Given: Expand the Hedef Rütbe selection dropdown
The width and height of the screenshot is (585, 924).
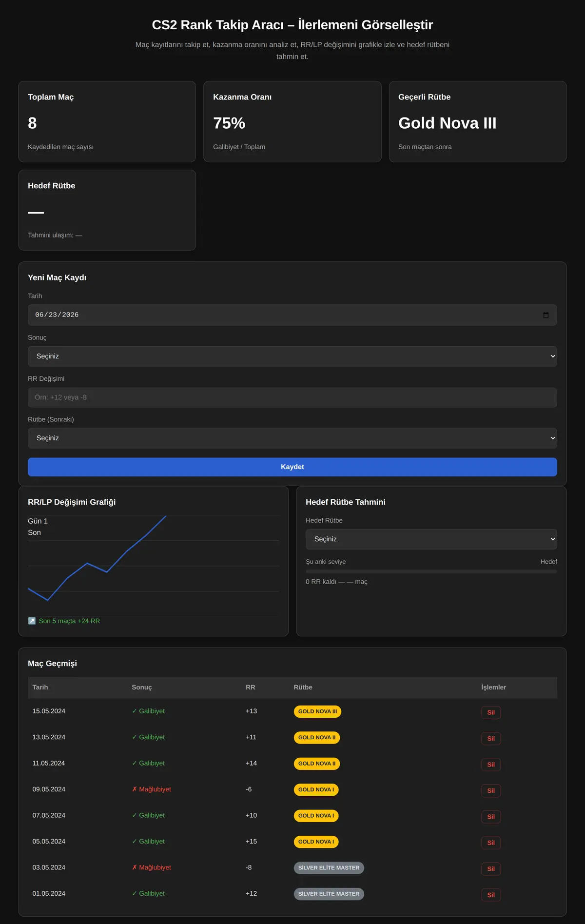Looking at the screenshot, I should coord(431,539).
